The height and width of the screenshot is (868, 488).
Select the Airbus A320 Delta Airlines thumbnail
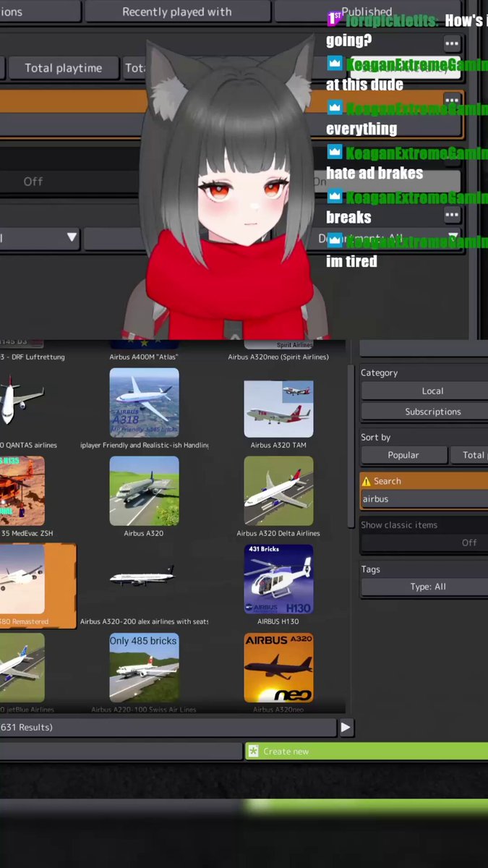coord(278,491)
